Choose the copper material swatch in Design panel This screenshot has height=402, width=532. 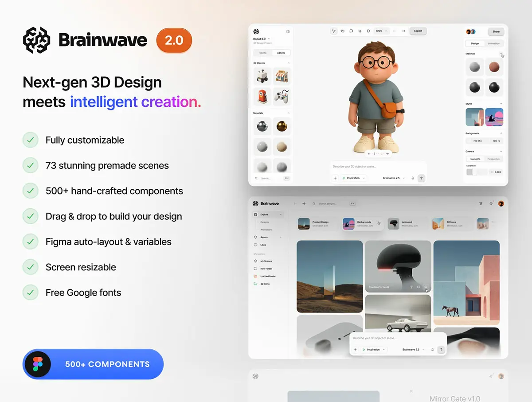(x=494, y=67)
